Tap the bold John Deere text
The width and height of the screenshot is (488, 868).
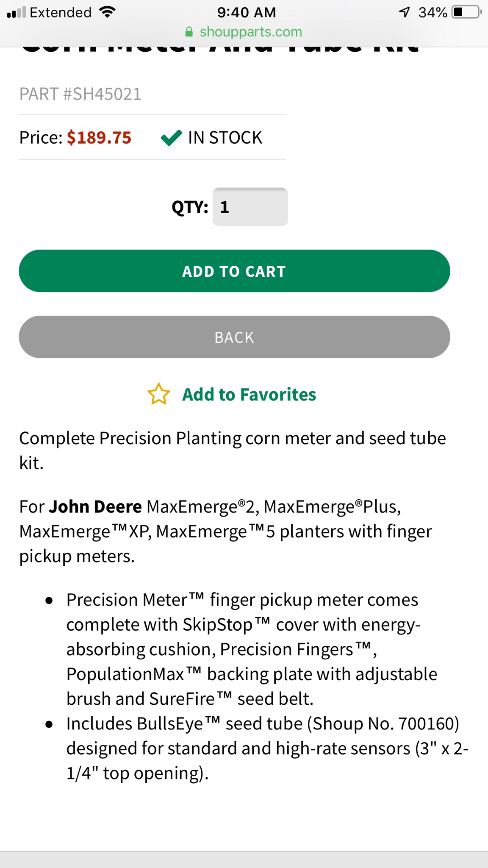tap(95, 506)
